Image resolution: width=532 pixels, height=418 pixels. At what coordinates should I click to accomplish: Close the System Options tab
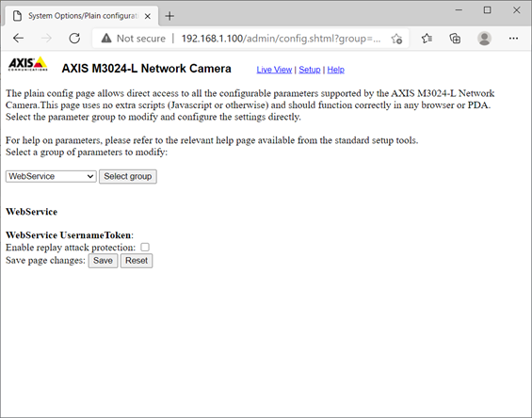(148, 16)
